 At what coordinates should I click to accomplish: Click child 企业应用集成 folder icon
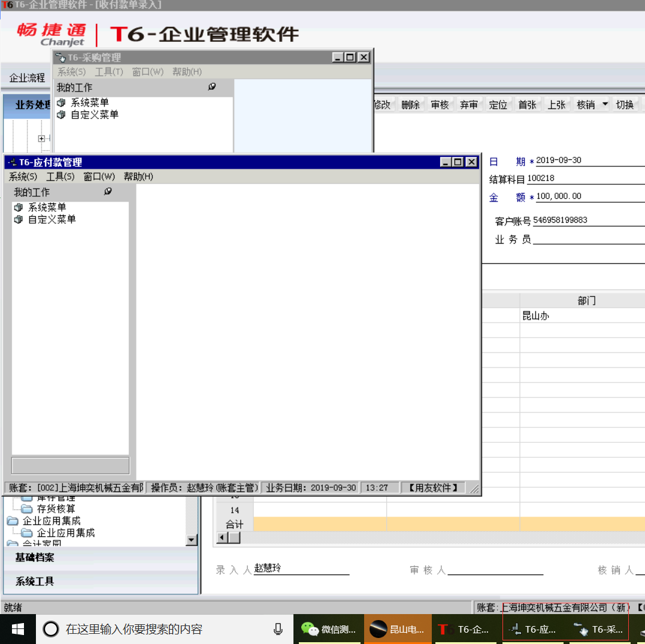(27, 533)
